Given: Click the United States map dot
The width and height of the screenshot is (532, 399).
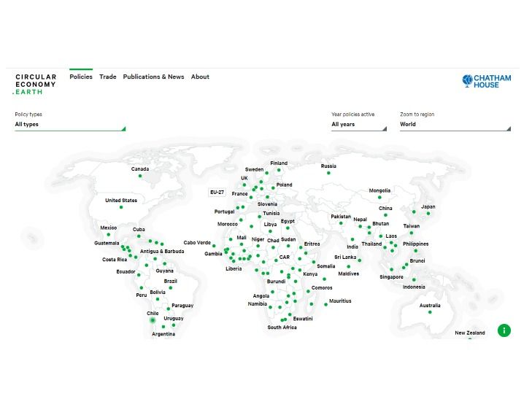Looking at the screenshot, I should (x=121, y=207).
